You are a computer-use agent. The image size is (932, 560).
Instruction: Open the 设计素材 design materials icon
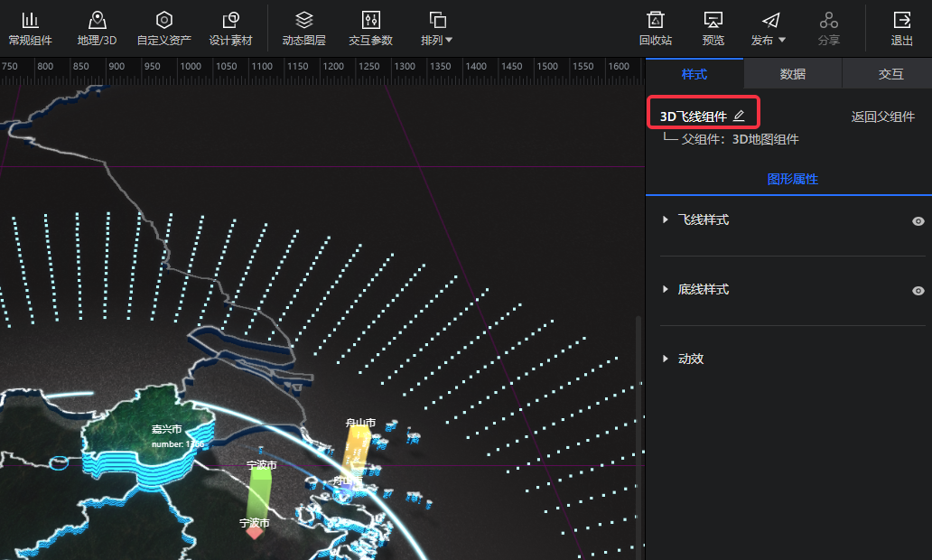tap(230, 20)
